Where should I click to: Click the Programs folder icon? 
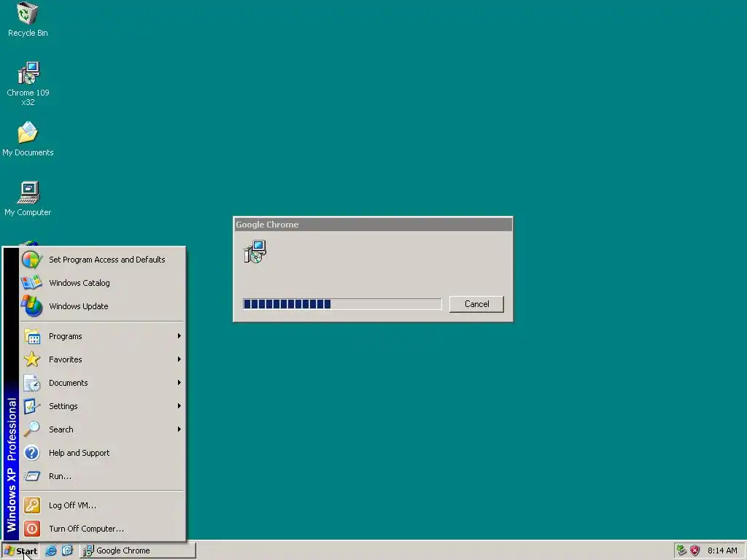coord(32,336)
